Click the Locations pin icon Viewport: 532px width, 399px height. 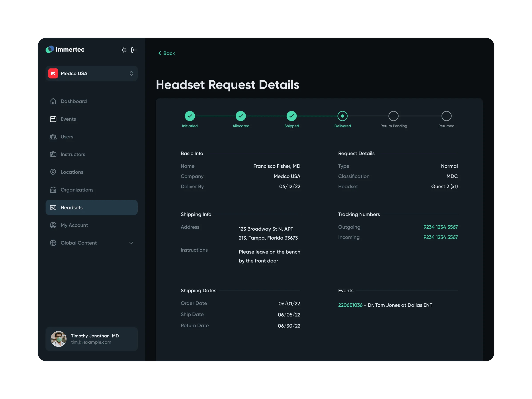(53, 172)
